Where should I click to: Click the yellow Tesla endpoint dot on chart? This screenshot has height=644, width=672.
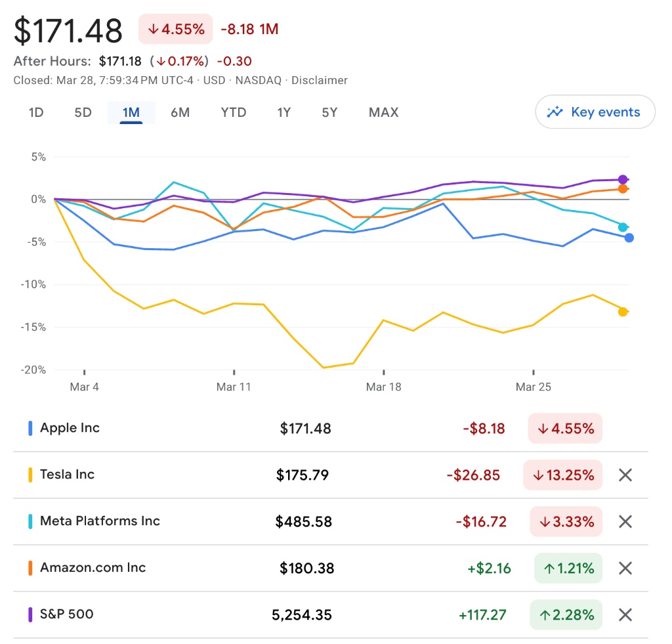tap(623, 312)
